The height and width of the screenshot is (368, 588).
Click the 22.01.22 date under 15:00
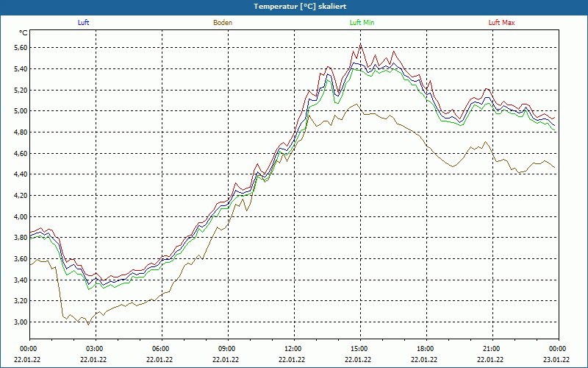click(358, 359)
